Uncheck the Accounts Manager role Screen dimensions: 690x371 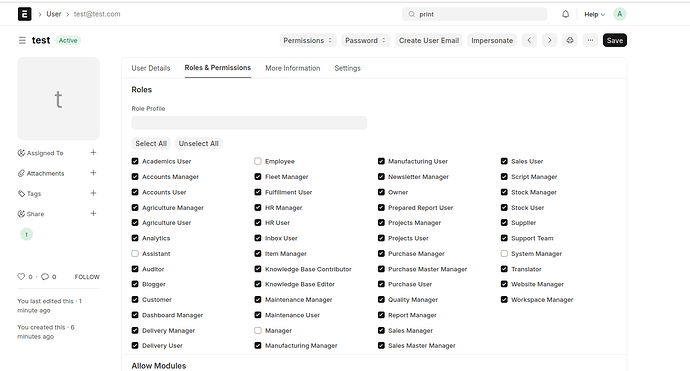(135, 177)
